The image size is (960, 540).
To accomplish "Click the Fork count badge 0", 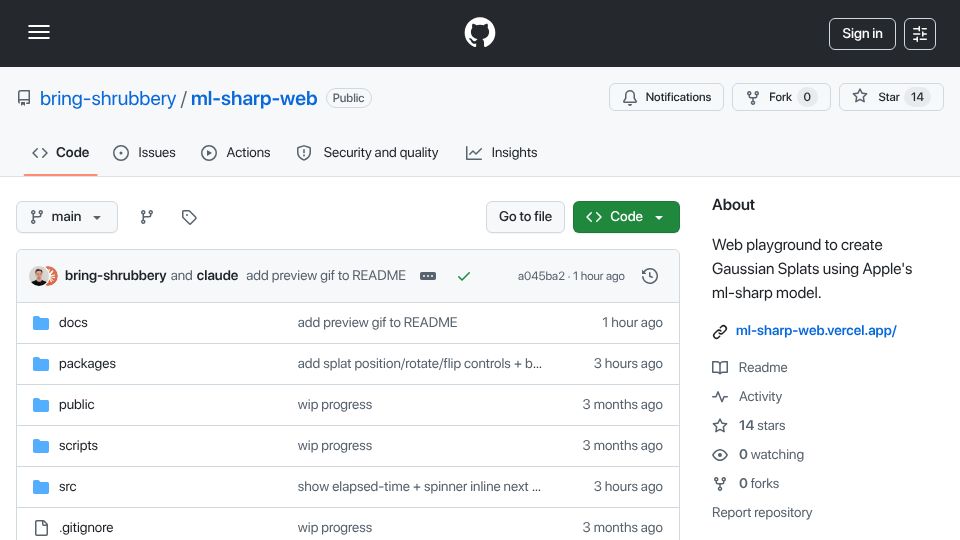I will tap(807, 97).
